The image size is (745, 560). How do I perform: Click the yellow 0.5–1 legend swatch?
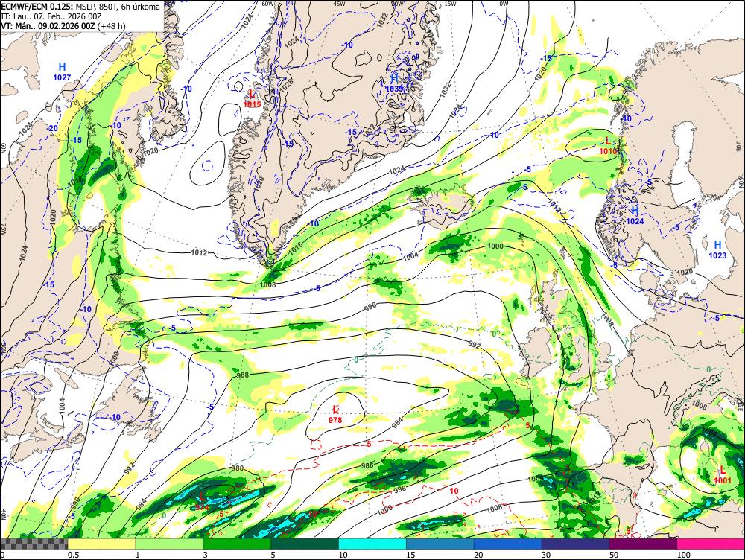(101, 544)
